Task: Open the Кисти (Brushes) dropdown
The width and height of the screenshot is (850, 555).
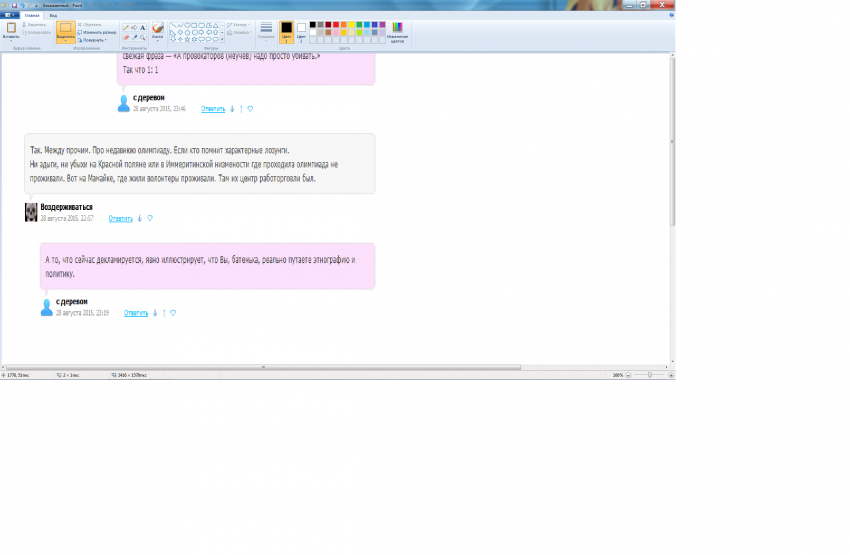Action: [157, 32]
